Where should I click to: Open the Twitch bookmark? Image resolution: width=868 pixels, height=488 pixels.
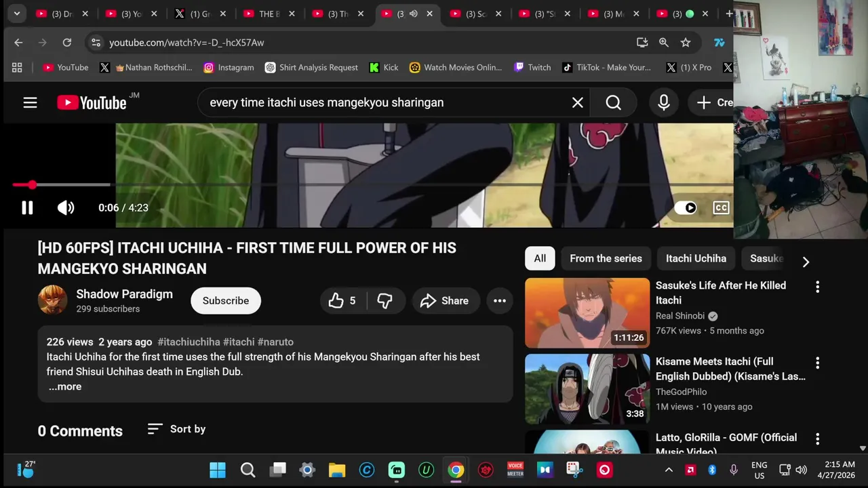coord(532,67)
